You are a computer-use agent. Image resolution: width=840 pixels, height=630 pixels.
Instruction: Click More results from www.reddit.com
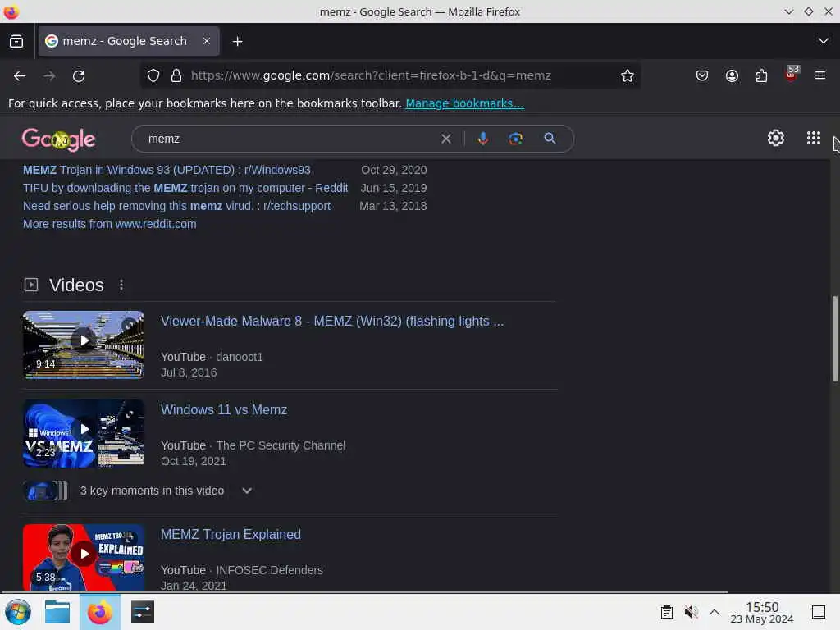pos(109,224)
